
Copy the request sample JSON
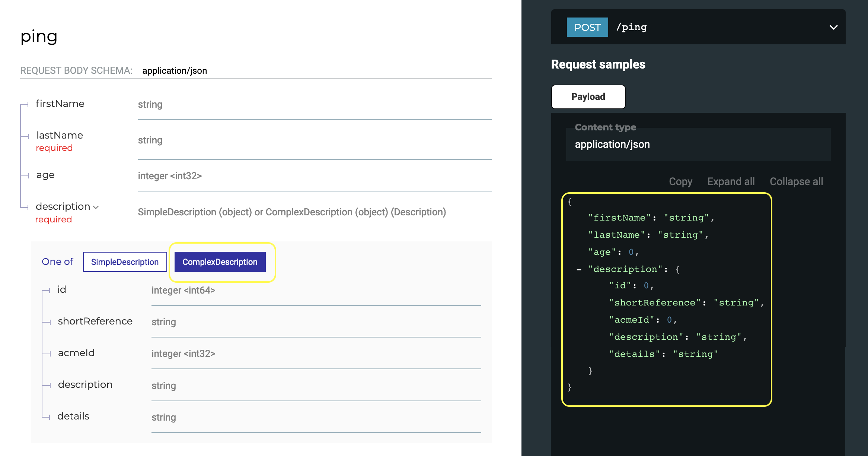click(680, 181)
